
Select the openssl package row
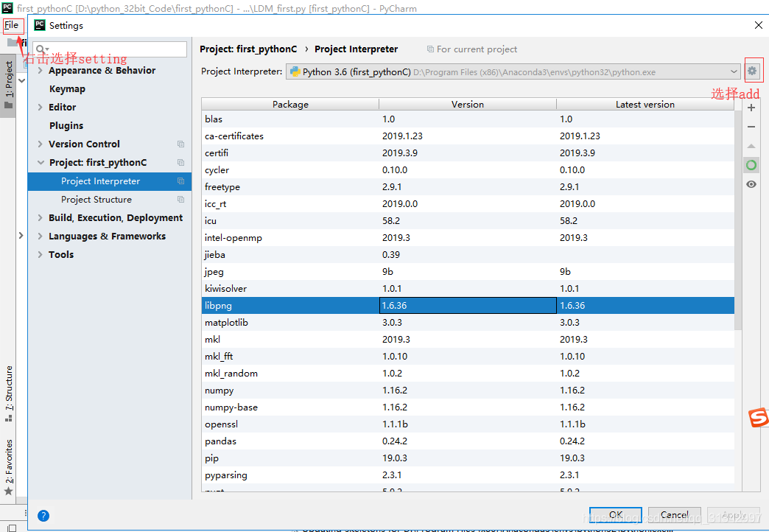468,424
